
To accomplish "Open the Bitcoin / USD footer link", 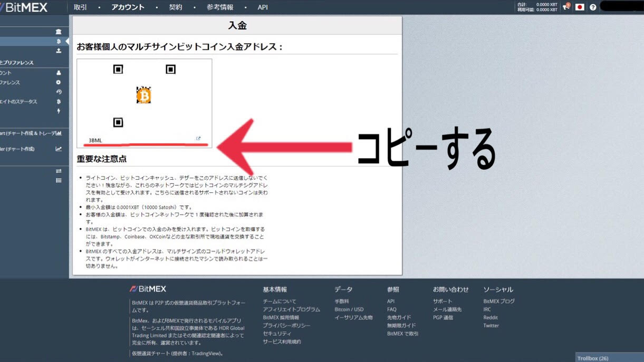I will point(349,309).
